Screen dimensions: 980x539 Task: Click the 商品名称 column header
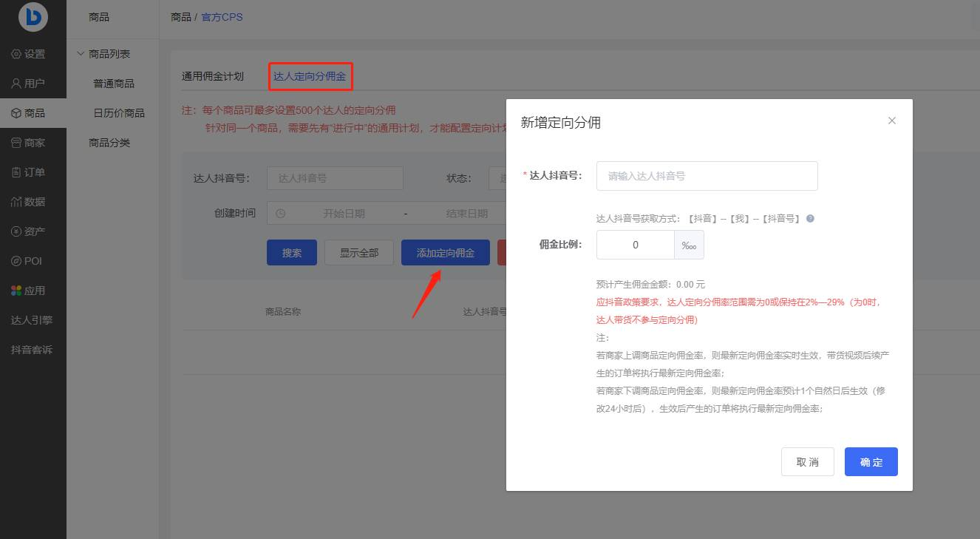tap(283, 312)
